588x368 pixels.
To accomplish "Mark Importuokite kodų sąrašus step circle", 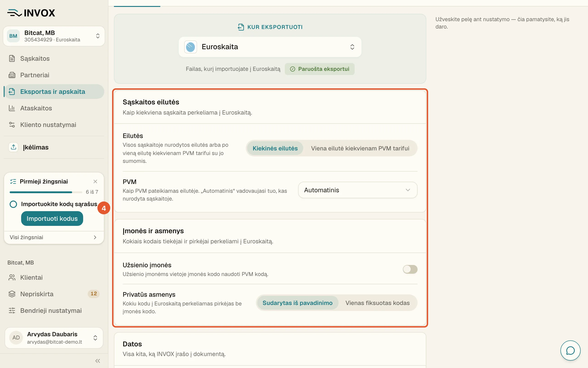I will coord(13,204).
